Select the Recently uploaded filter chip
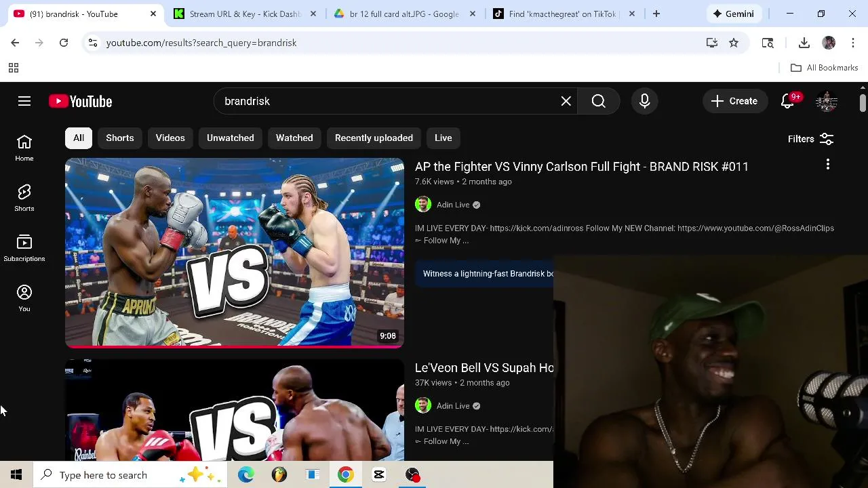The image size is (868, 488). click(x=374, y=138)
